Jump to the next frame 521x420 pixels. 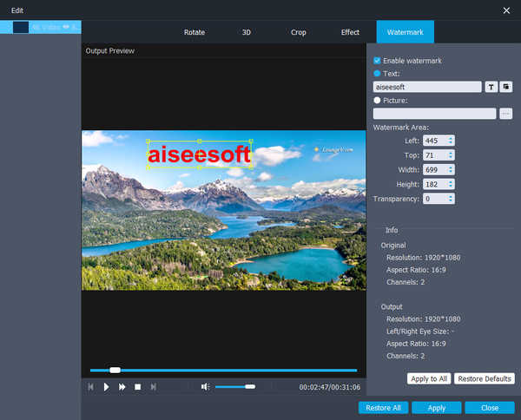[153, 387]
